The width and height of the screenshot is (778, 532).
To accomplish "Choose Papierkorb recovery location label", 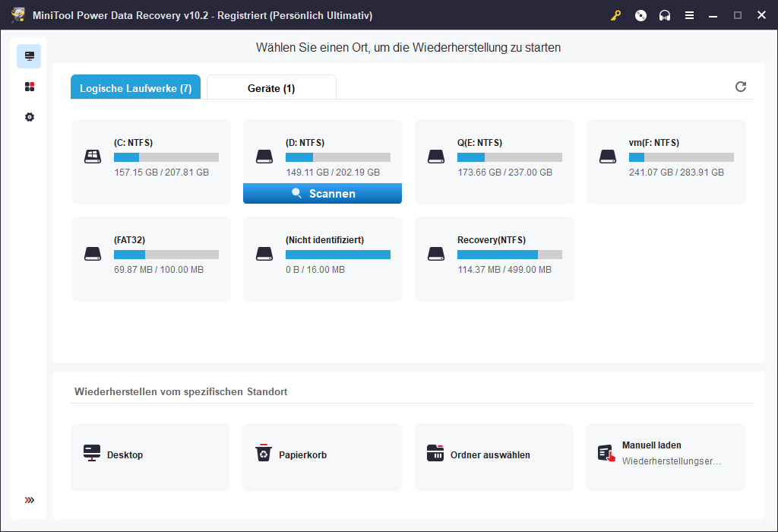I will click(302, 455).
